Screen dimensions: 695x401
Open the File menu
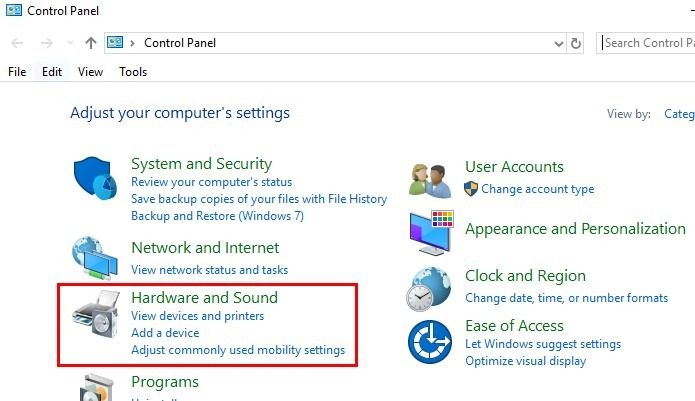click(17, 72)
